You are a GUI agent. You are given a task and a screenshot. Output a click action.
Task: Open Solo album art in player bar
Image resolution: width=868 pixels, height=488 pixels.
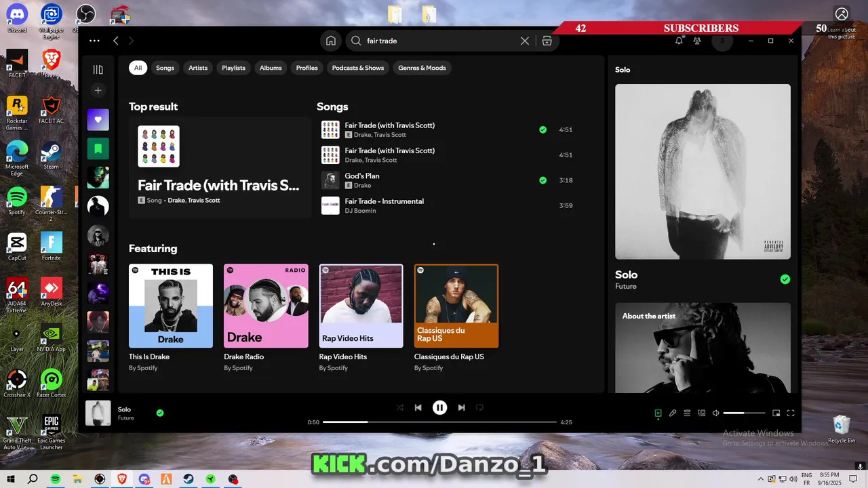tap(98, 413)
